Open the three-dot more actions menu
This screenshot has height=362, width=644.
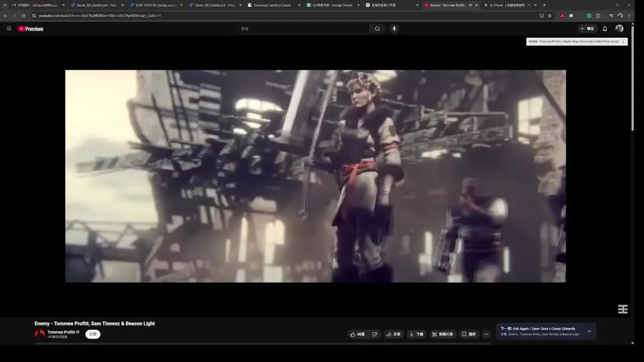(x=486, y=334)
